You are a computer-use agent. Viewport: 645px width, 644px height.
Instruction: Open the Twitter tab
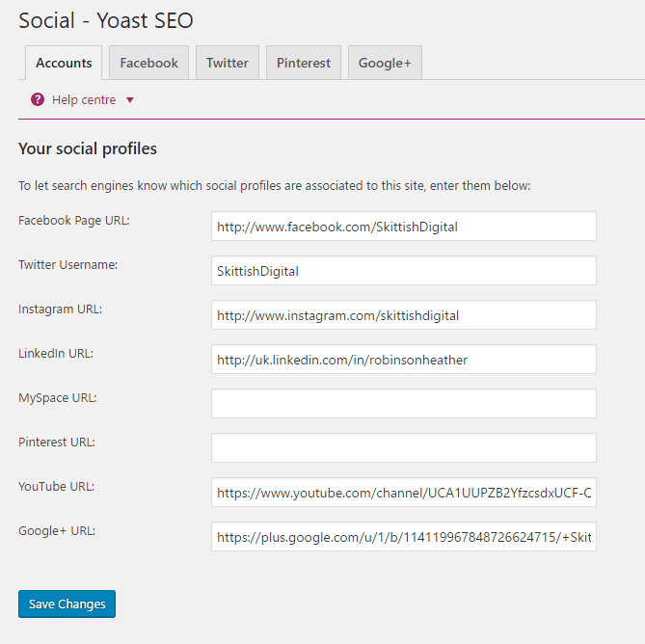(228, 63)
